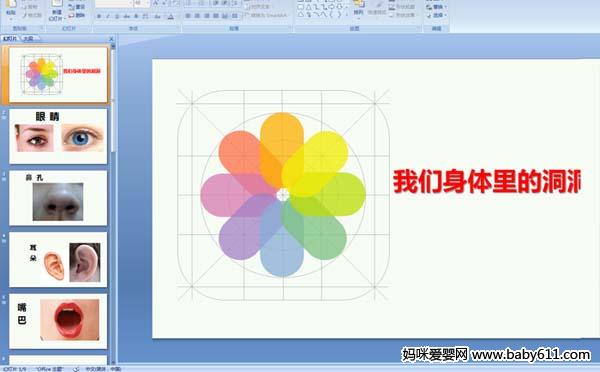This screenshot has width=600, height=372.
Task: Toggle italic formatting
Action: [108, 16]
